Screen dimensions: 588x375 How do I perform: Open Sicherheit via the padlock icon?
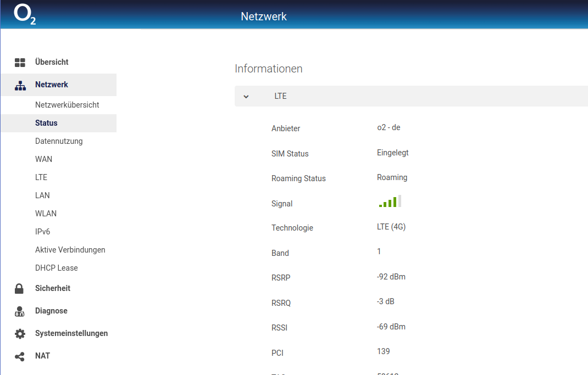click(x=19, y=288)
